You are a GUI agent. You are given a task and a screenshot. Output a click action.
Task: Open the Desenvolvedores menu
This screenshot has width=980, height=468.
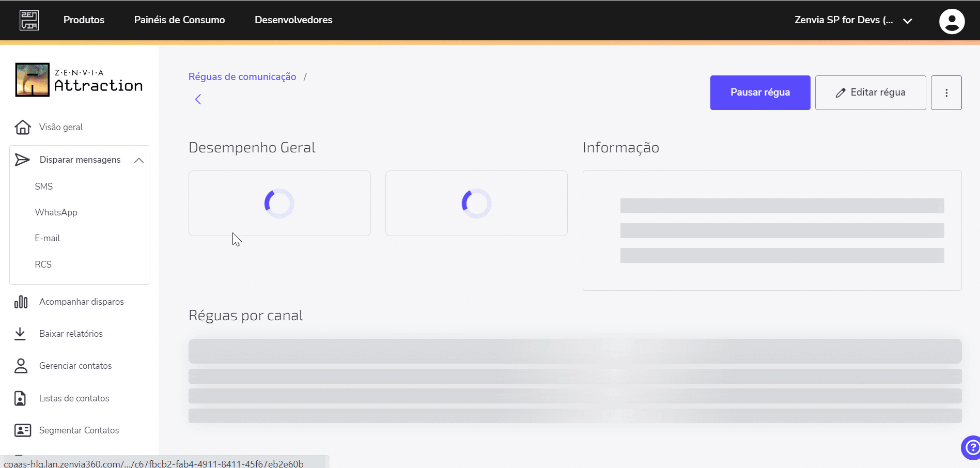coord(293,20)
